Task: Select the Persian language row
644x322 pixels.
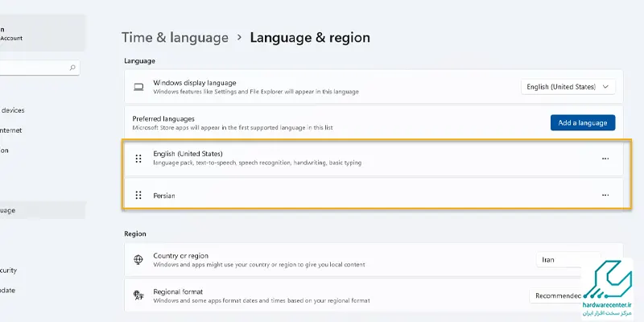Action: 374,195
